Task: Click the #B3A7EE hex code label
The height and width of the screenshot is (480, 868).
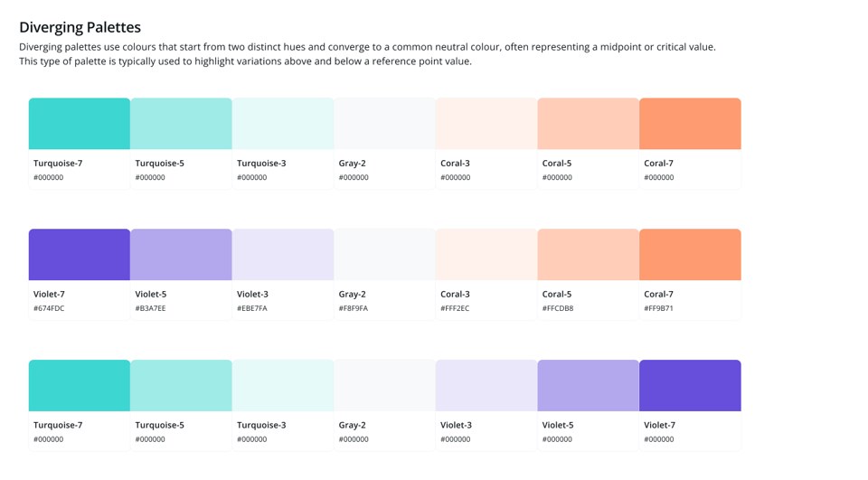Action: tap(151, 308)
